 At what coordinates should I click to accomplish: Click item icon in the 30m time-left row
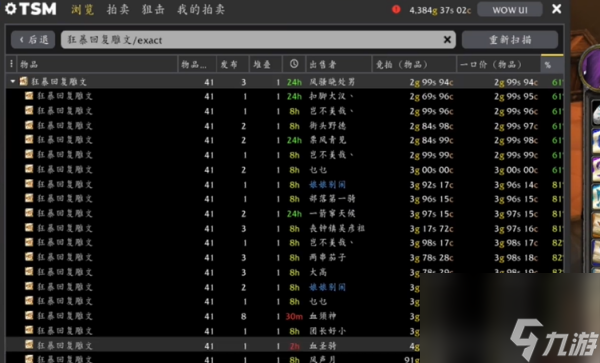29,316
